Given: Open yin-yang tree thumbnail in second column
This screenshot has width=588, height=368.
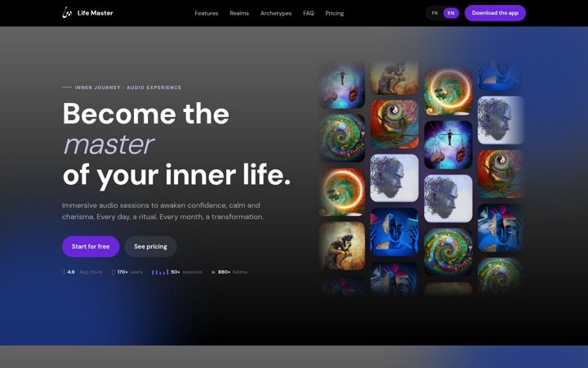Looking at the screenshot, I should coord(394,124).
